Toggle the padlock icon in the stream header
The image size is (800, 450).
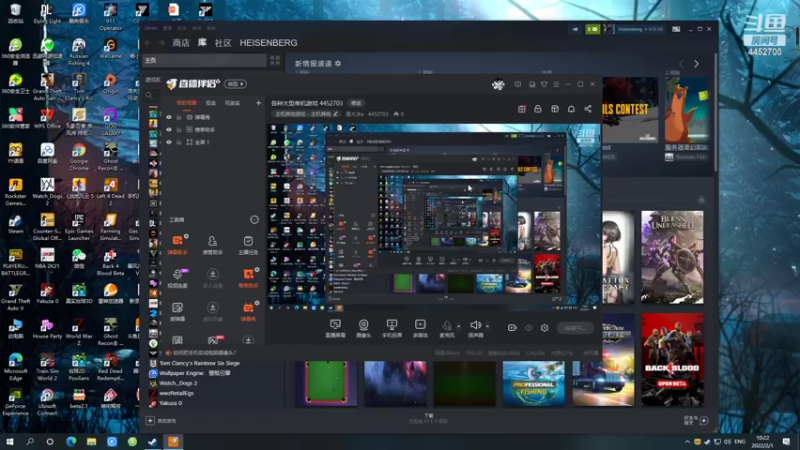coord(538,109)
